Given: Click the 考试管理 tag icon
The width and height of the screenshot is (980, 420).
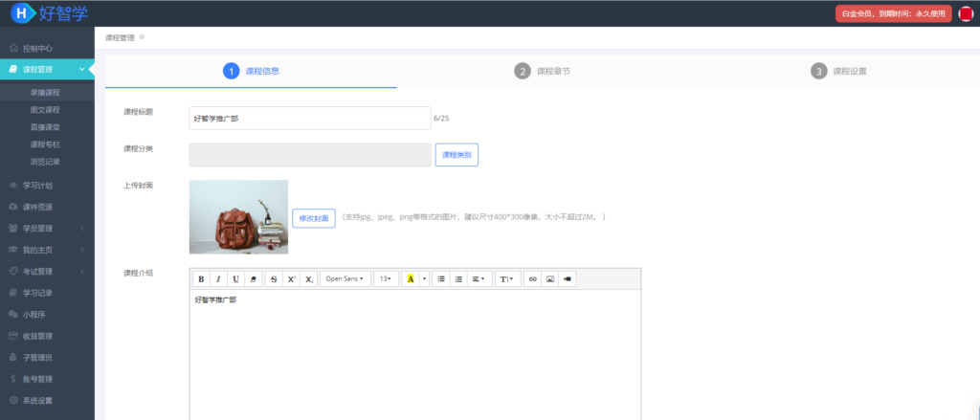Looking at the screenshot, I should pos(13,272).
